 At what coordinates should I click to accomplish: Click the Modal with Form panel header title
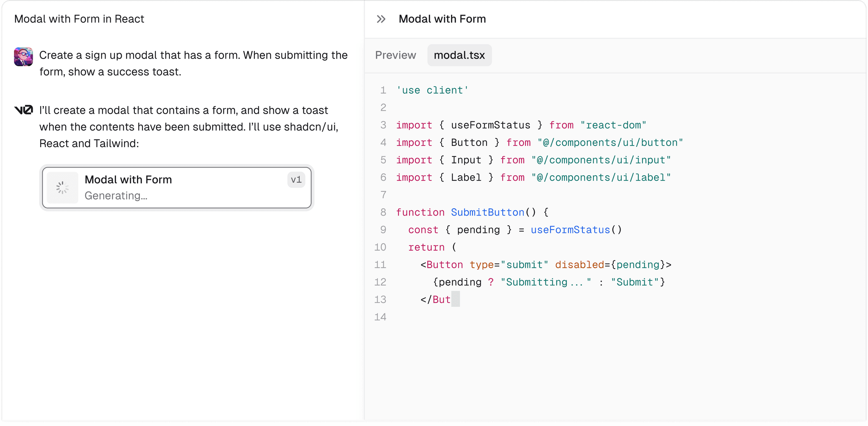(442, 19)
